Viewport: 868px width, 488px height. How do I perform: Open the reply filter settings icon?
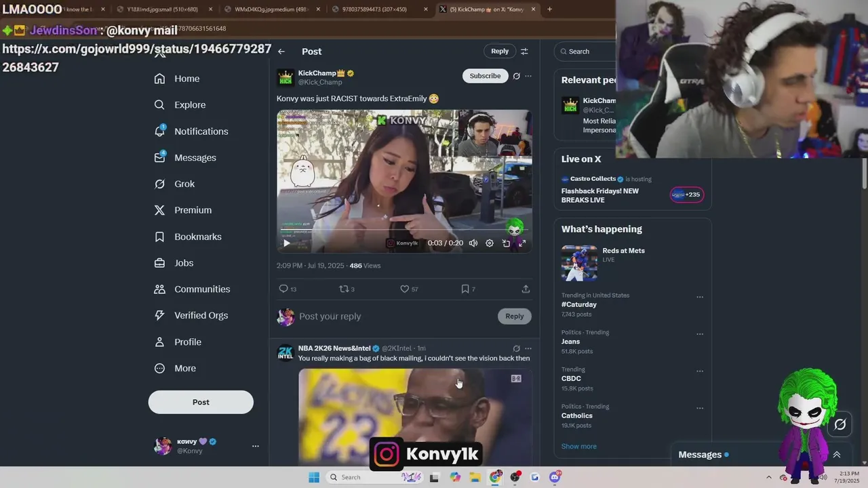click(524, 52)
